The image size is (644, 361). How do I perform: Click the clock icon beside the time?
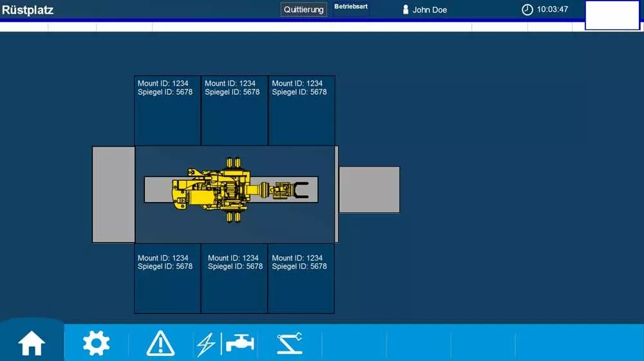pyautogui.click(x=527, y=10)
